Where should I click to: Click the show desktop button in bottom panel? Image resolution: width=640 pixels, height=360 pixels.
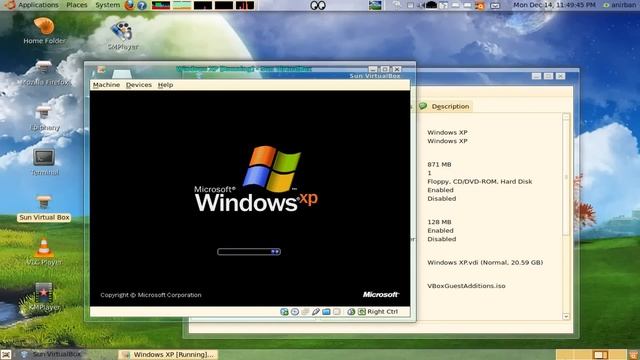click(6, 355)
